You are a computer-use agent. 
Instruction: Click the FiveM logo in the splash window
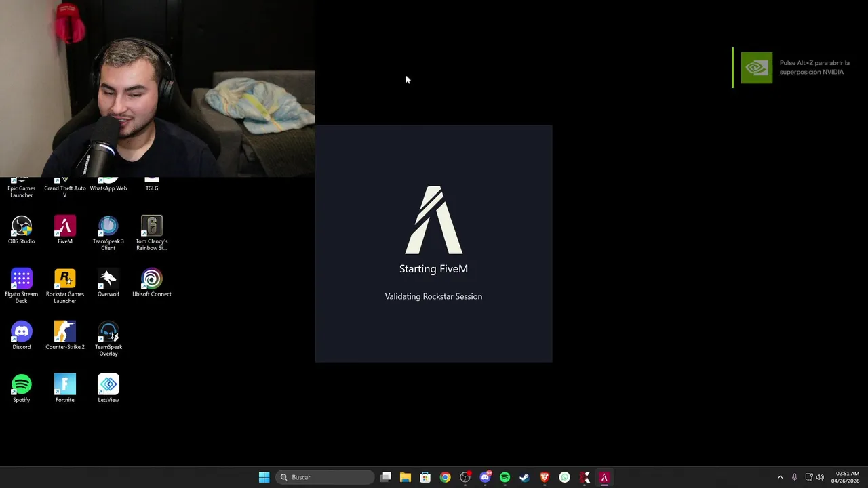(x=433, y=220)
